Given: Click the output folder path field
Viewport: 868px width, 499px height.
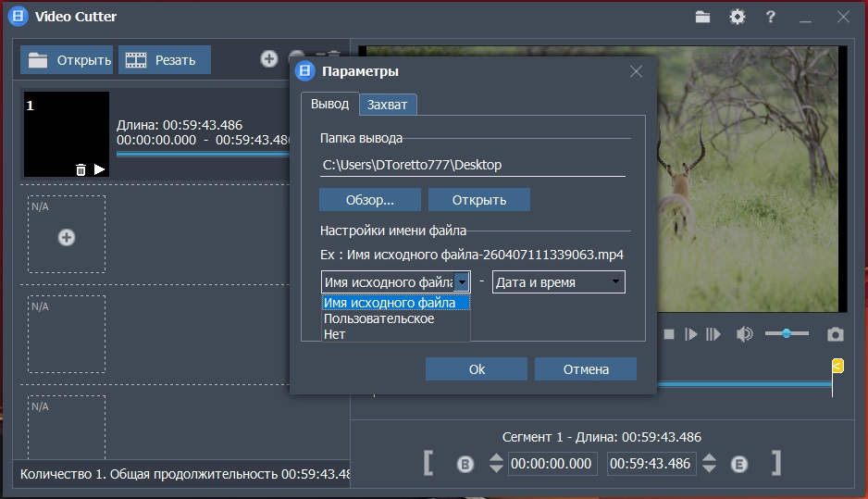Looking at the screenshot, I should [x=473, y=165].
